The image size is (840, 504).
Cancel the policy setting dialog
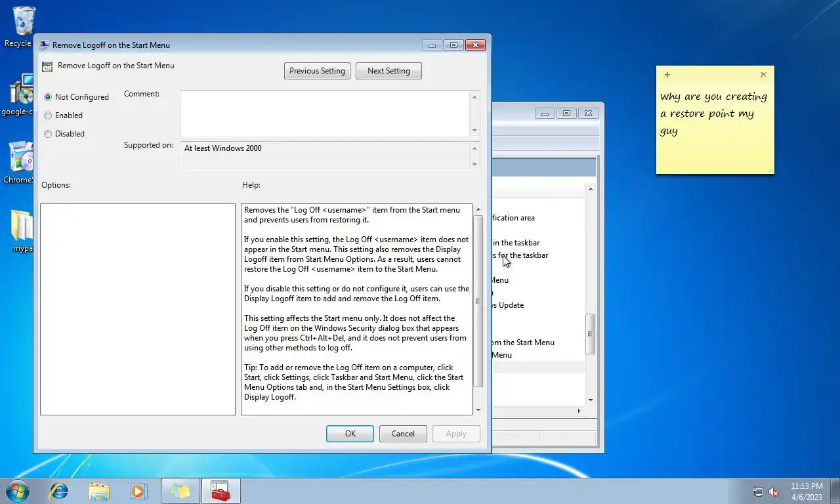[x=403, y=434]
